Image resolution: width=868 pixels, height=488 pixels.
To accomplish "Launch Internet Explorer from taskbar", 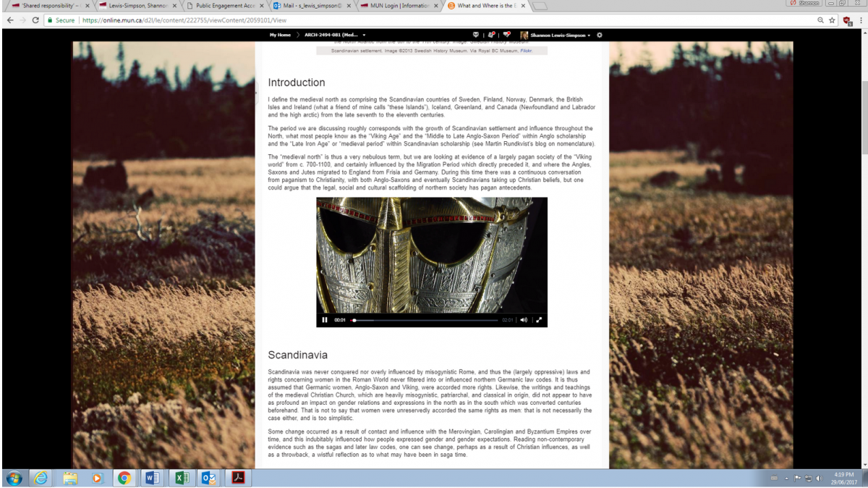I will [41, 478].
